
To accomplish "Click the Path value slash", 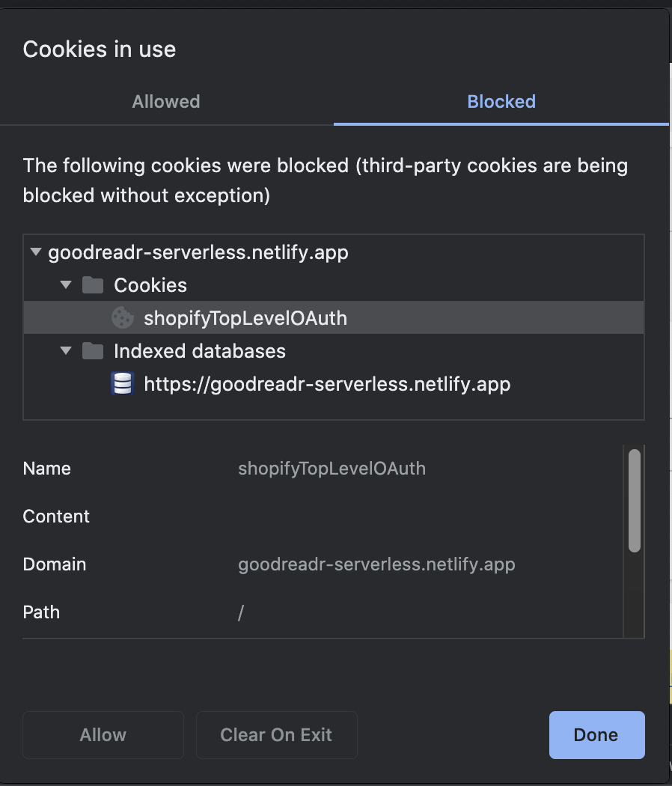I will point(240,612).
